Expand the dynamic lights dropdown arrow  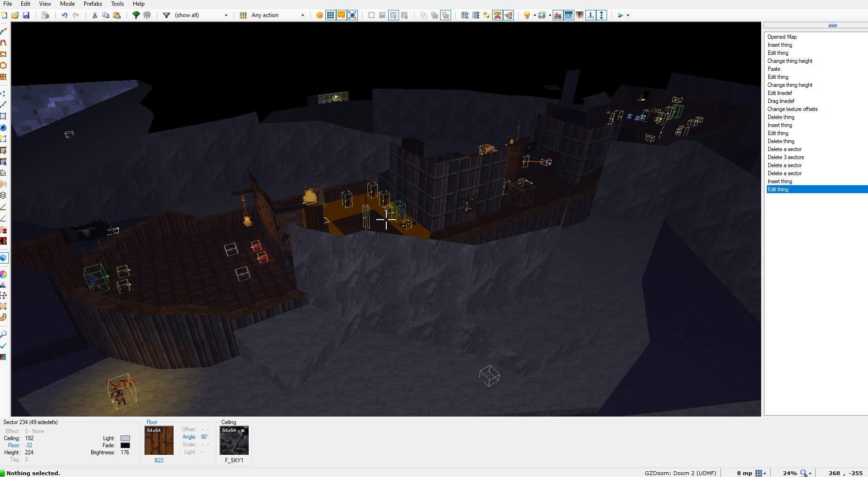pyautogui.click(x=535, y=15)
